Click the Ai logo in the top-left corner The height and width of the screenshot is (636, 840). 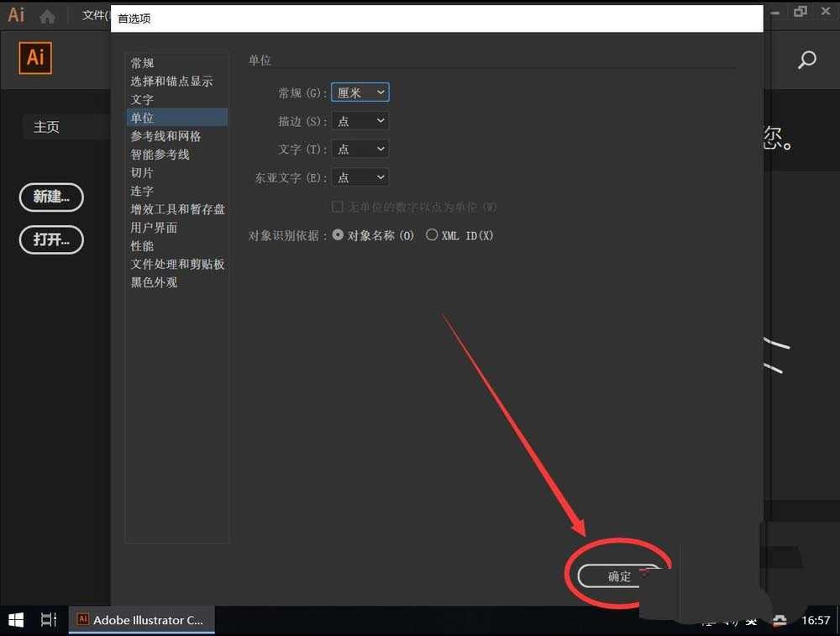click(14, 14)
